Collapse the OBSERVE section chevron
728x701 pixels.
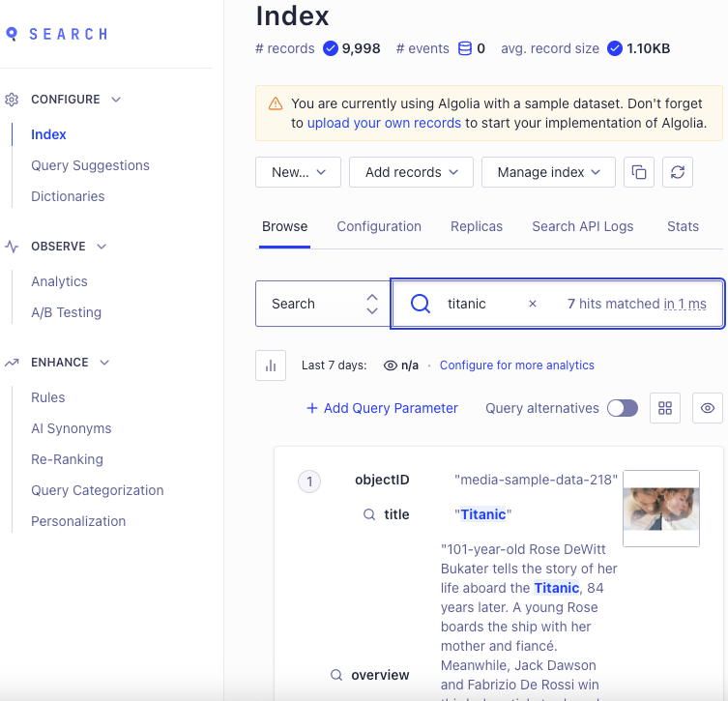[102, 247]
